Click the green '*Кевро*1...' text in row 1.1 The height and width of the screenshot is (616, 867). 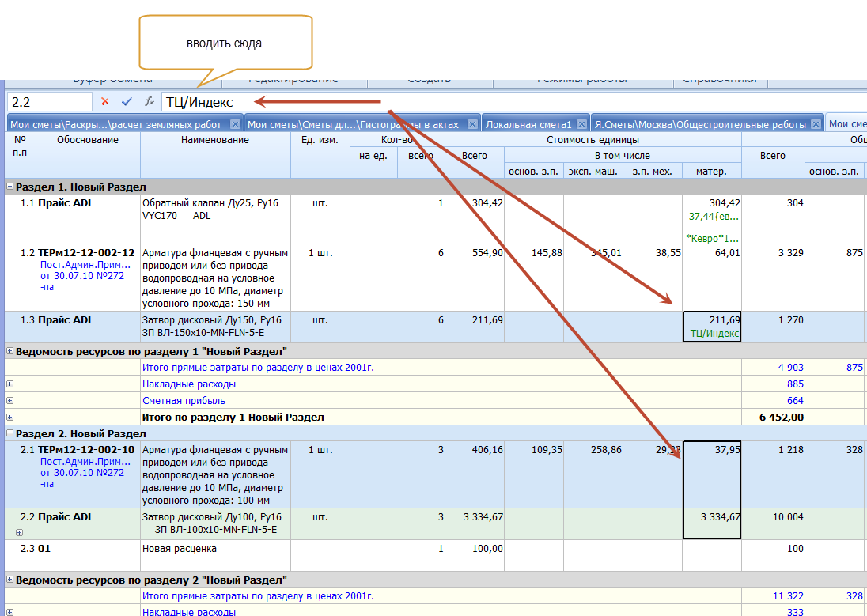click(x=712, y=238)
